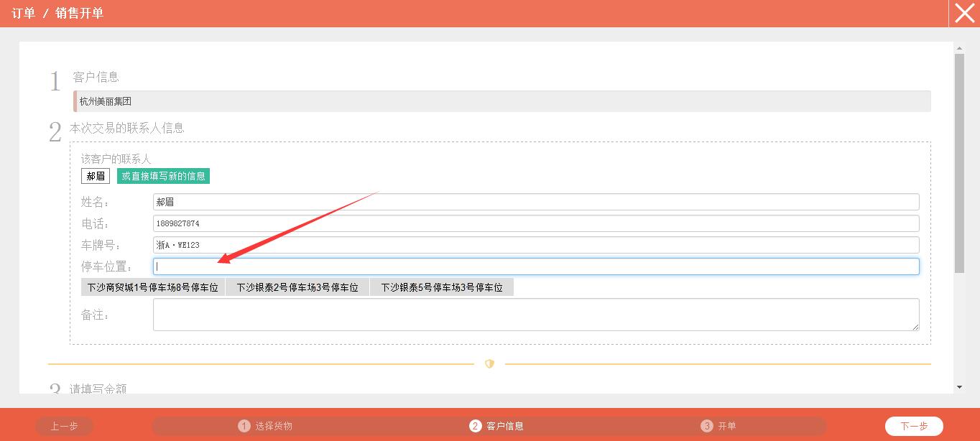The image size is (980, 441).
Task: Choose 或直接填写新的信息 option
Action: pyautogui.click(x=163, y=176)
